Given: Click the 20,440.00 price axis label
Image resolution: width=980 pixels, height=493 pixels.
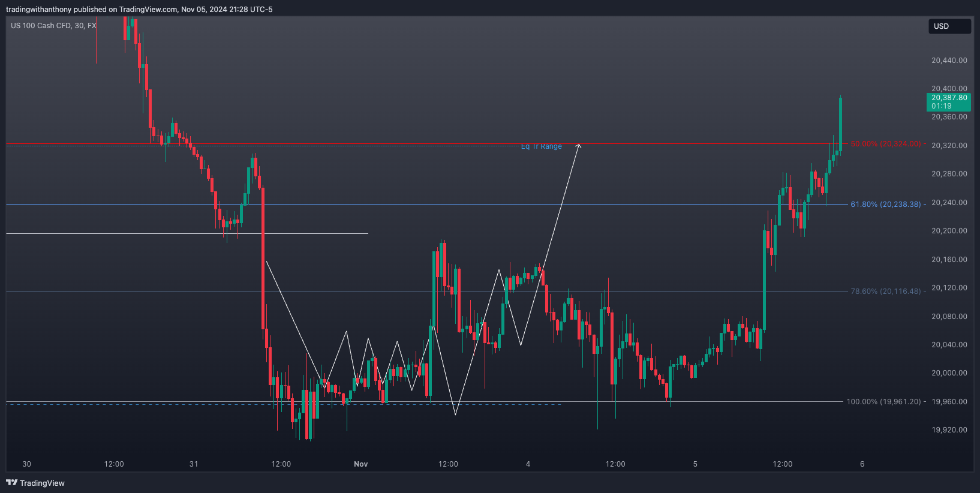Looking at the screenshot, I should (x=949, y=61).
